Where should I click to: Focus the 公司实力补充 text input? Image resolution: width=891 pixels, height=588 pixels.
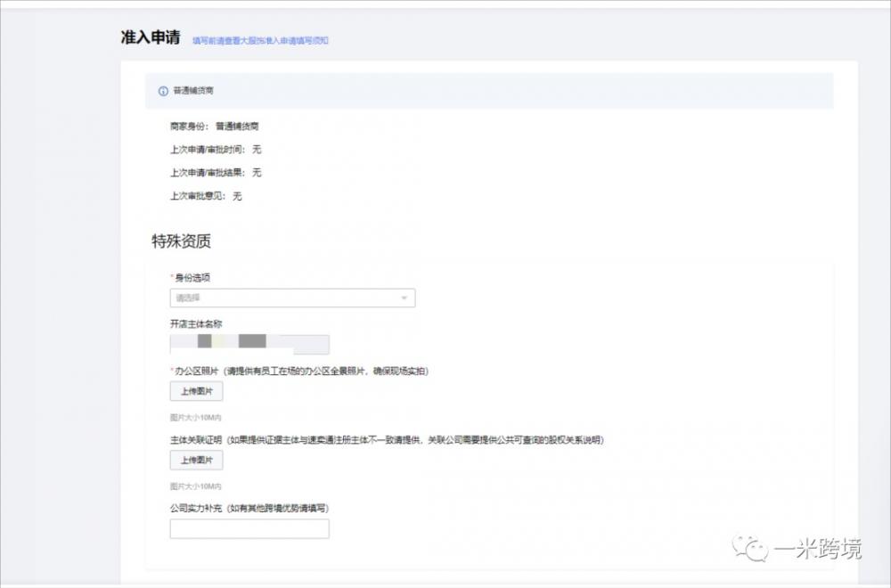tap(249, 529)
